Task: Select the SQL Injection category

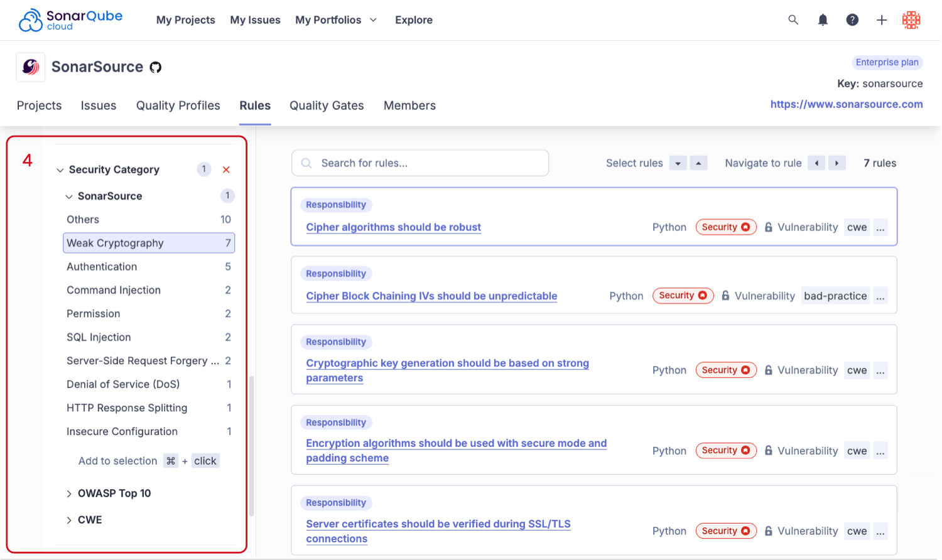Action: [x=149, y=337]
